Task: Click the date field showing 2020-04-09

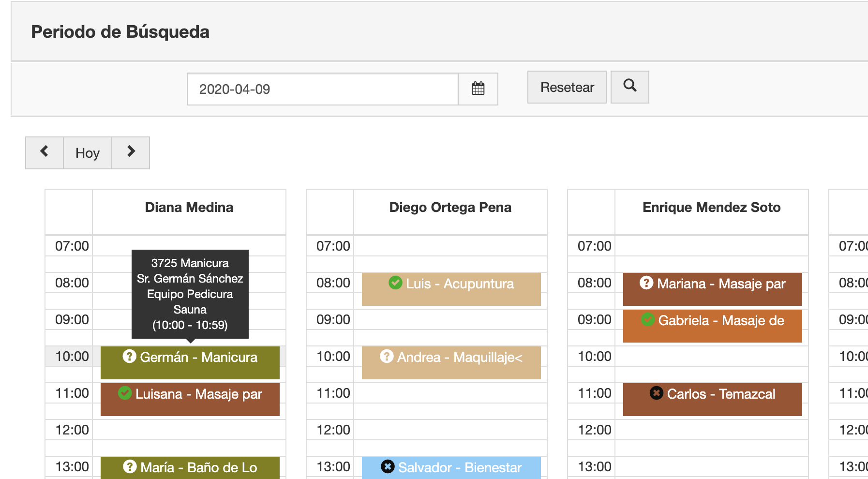Action: coord(323,89)
